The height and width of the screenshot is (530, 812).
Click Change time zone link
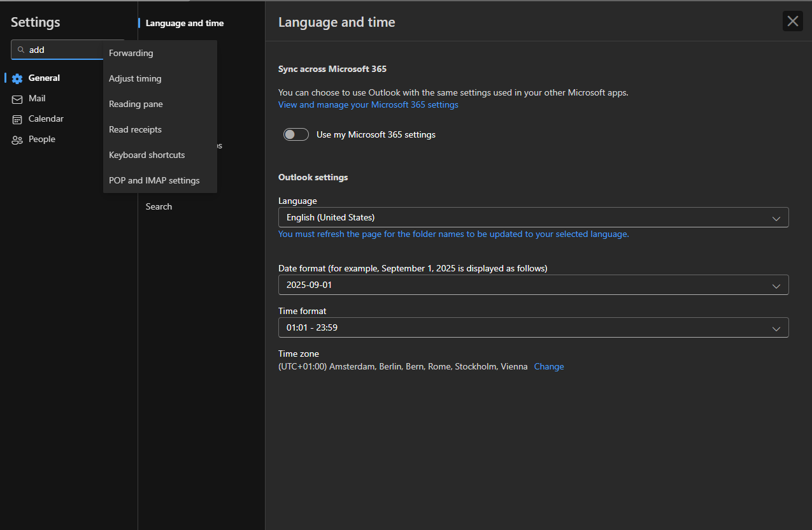[x=549, y=366]
